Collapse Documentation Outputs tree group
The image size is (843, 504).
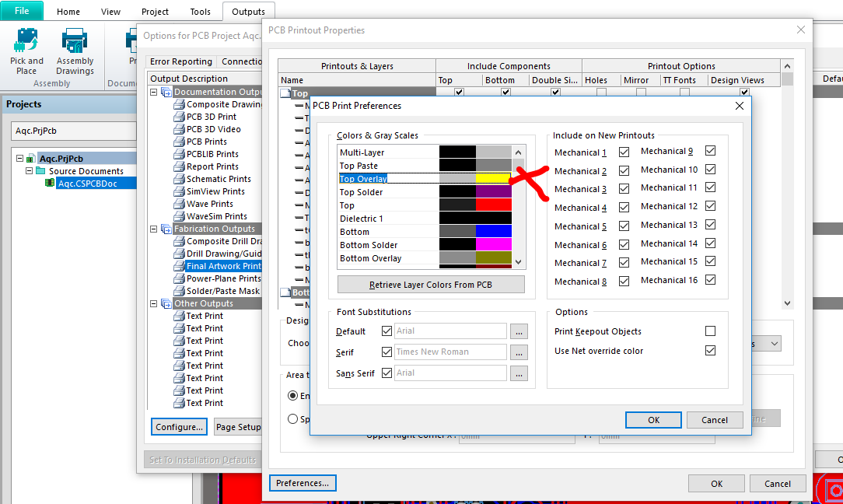[x=154, y=92]
